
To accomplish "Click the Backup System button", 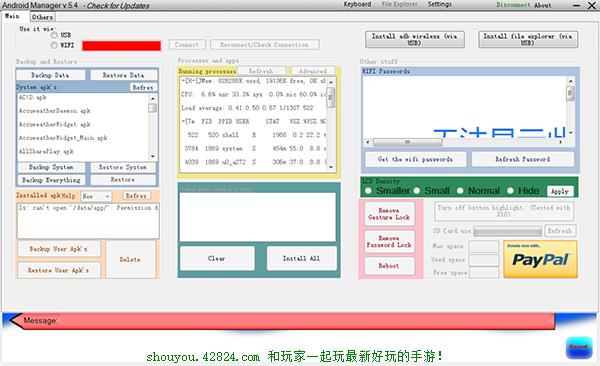I will [x=51, y=167].
